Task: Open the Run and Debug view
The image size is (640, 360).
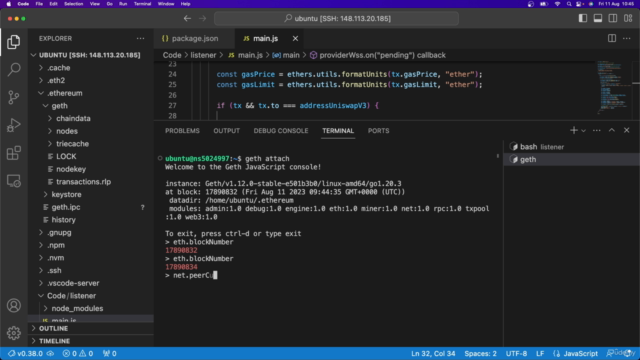Action: tap(13, 125)
